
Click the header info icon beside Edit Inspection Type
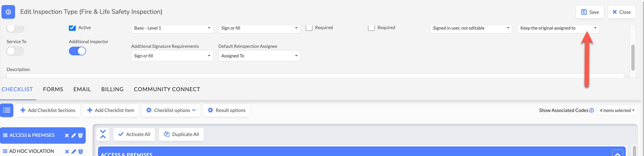point(8,12)
